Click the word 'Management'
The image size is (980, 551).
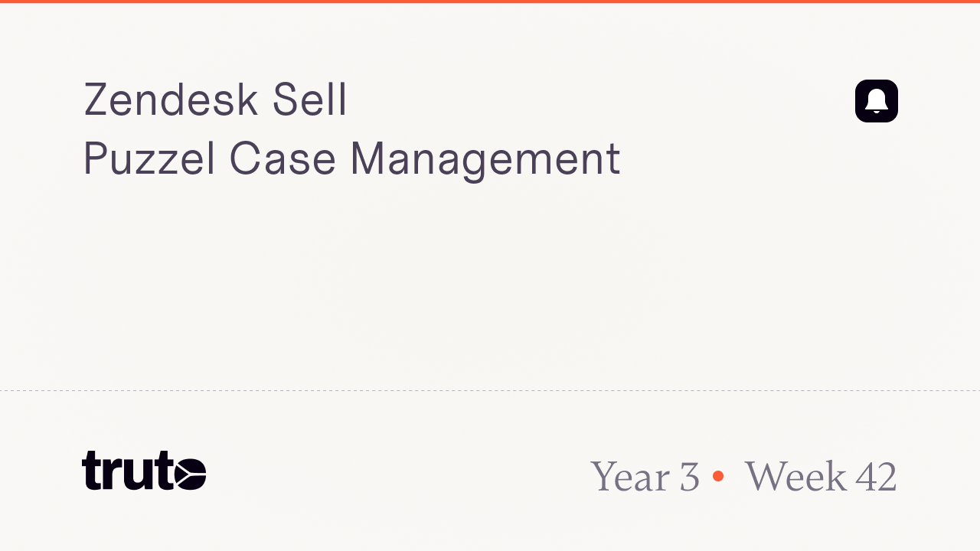click(485, 159)
